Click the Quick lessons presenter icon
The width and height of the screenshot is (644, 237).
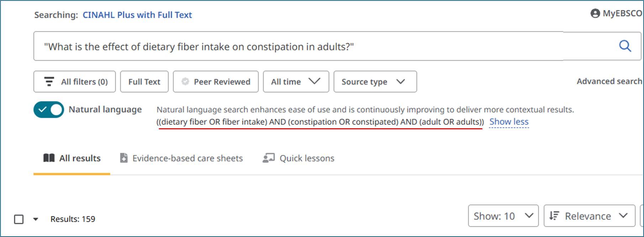click(x=269, y=158)
